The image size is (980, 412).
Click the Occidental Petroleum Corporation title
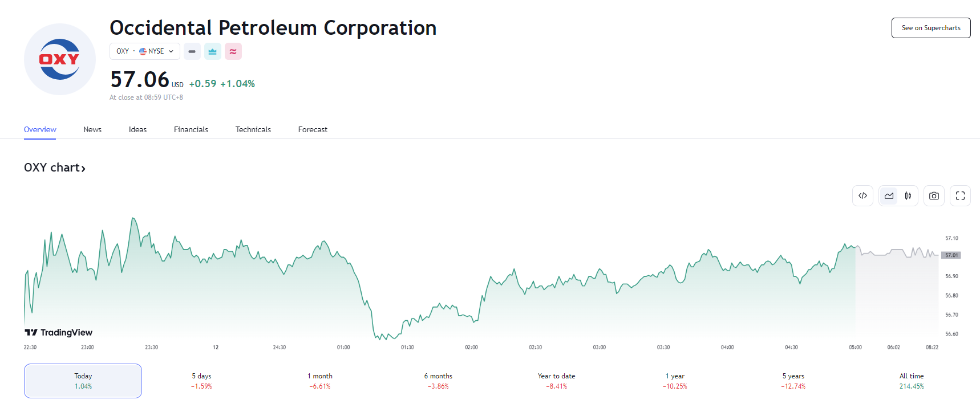point(273,28)
